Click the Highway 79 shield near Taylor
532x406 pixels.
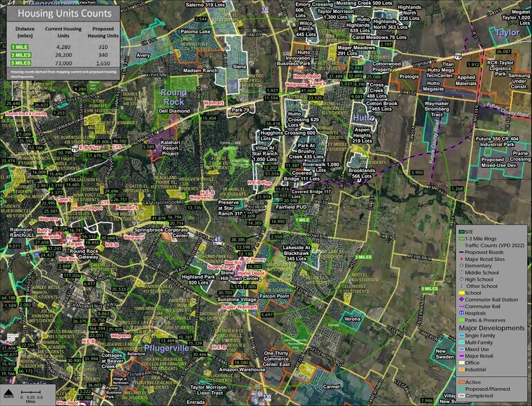pos(457,57)
